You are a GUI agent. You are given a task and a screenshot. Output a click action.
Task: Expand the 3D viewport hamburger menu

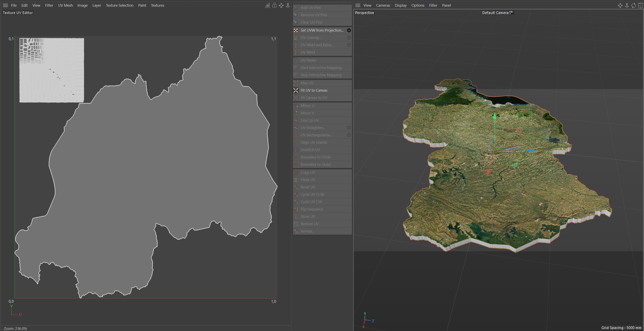[358, 5]
